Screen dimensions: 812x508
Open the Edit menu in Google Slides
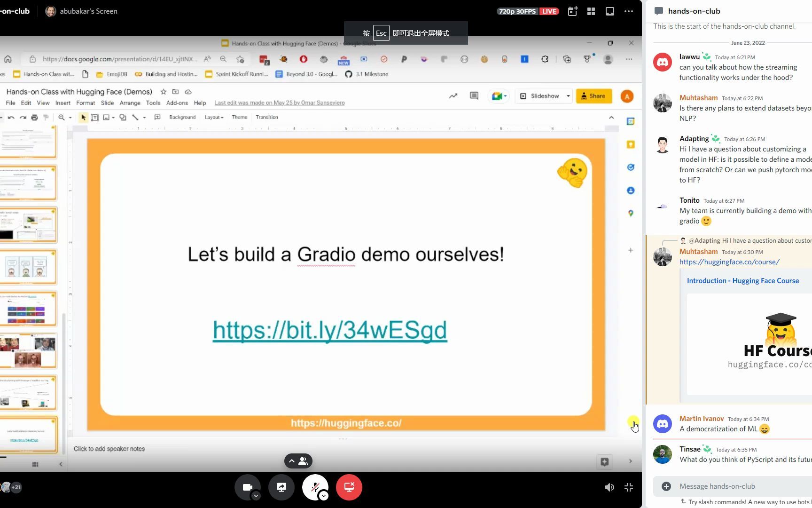[26, 103]
